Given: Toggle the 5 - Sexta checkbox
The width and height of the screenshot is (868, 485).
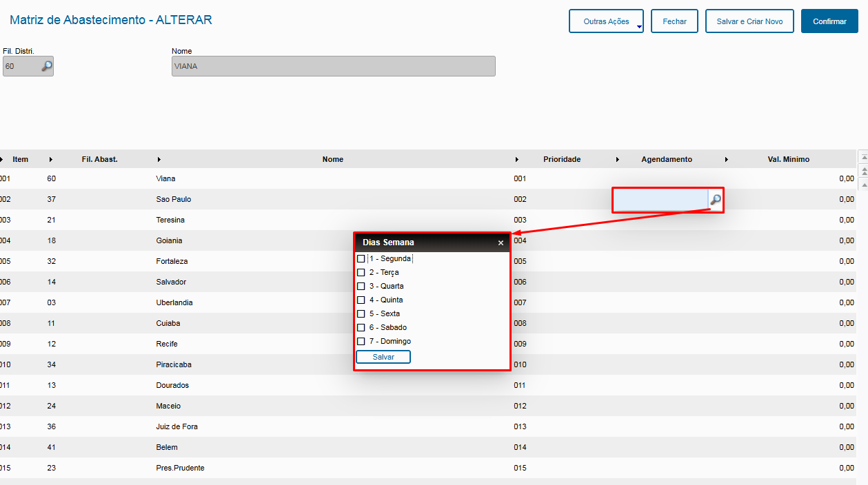Looking at the screenshot, I should click(361, 314).
